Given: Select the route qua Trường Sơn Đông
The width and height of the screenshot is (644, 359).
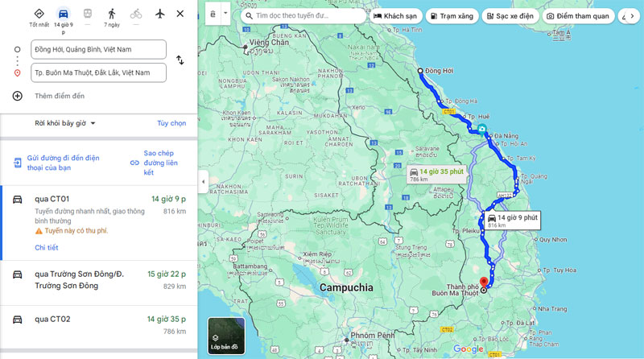Looking at the screenshot, I should [x=98, y=283].
